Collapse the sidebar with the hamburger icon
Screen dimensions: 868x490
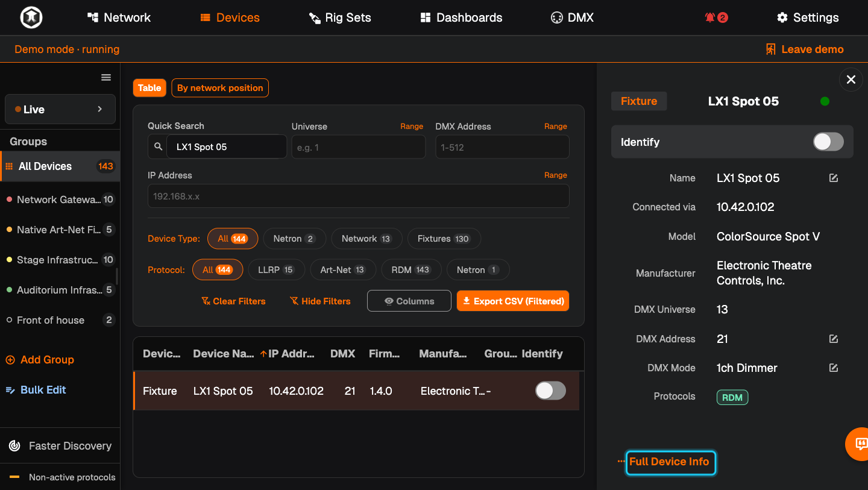click(x=106, y=77)
